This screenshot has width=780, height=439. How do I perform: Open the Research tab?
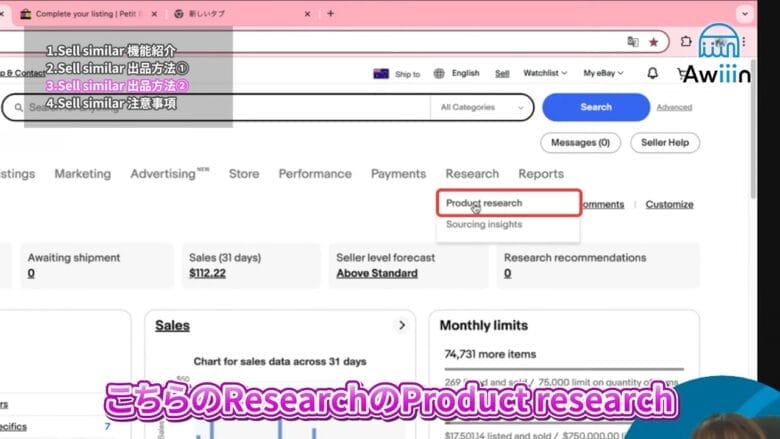tap(472, 174)
